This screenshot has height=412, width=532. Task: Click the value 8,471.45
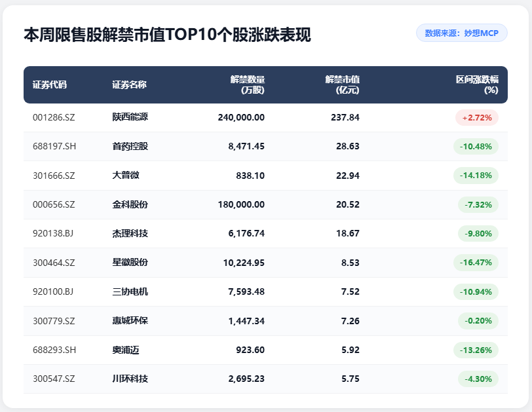(x=246, y=146)
